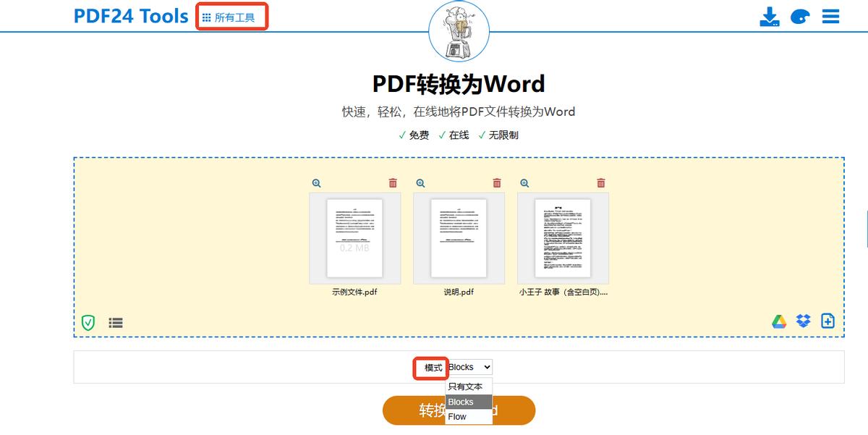
Task: Zoom into 示例文件.pdf with magnifier icon
Action: (x=316, y=183)
